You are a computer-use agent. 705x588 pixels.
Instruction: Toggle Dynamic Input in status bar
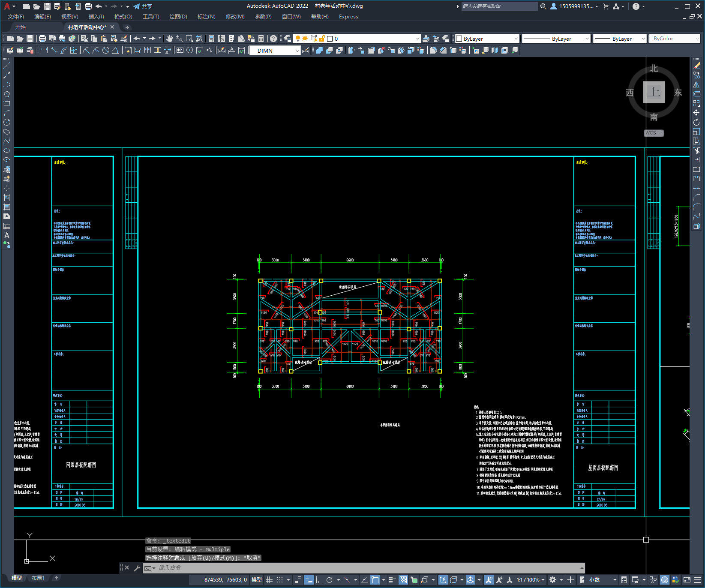pyautogui.click(x=309, y=580)
